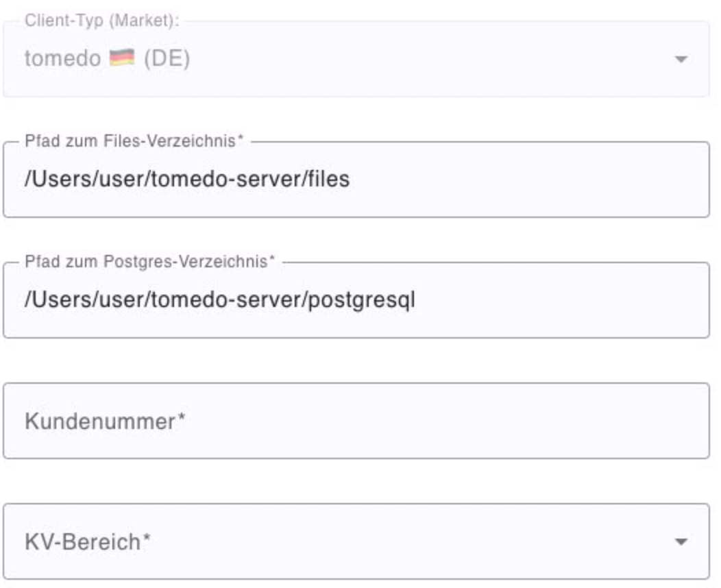
Task: Click the 'KV-Bereich*' placeholder label
Action: click(x=88, y=541)
